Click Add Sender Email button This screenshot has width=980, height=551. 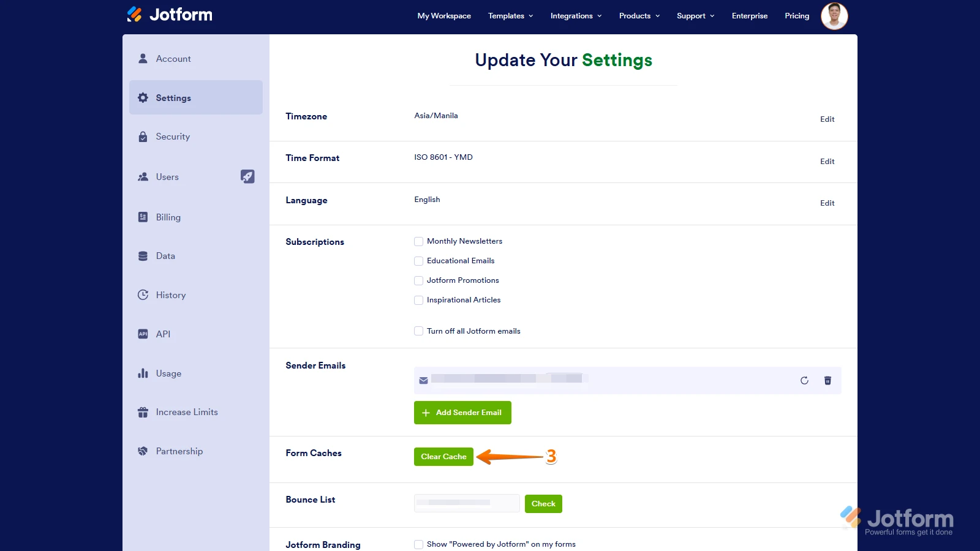click(462, 413)
